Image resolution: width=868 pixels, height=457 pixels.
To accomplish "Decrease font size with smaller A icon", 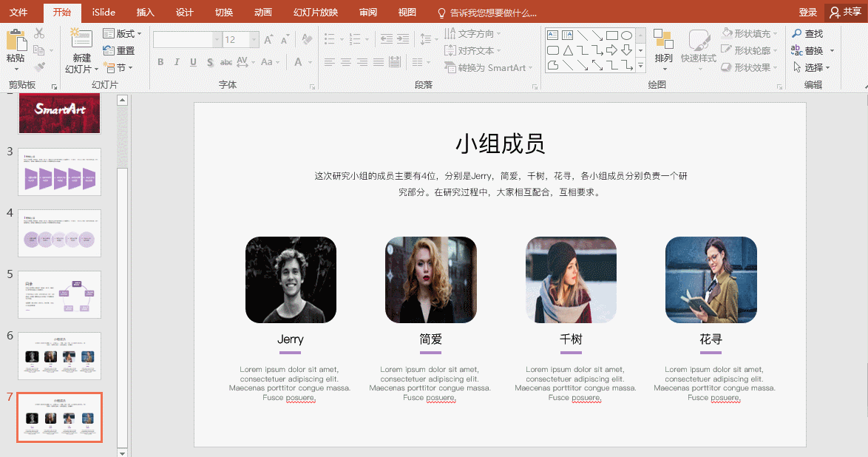I will 285,39.
